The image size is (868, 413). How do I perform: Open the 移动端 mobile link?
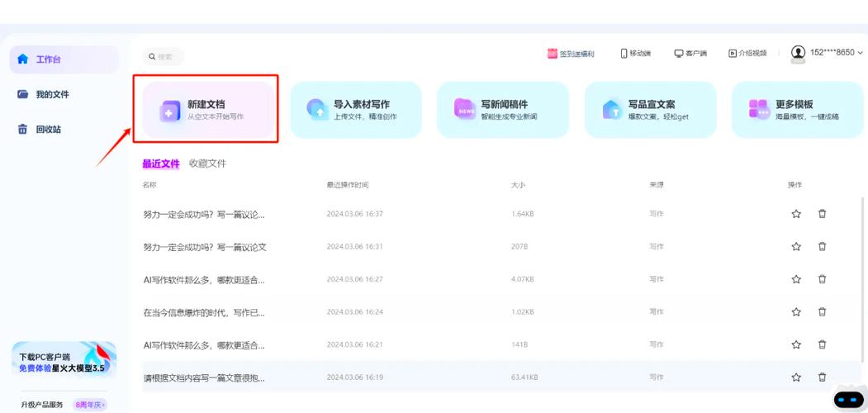click(635, 53)
